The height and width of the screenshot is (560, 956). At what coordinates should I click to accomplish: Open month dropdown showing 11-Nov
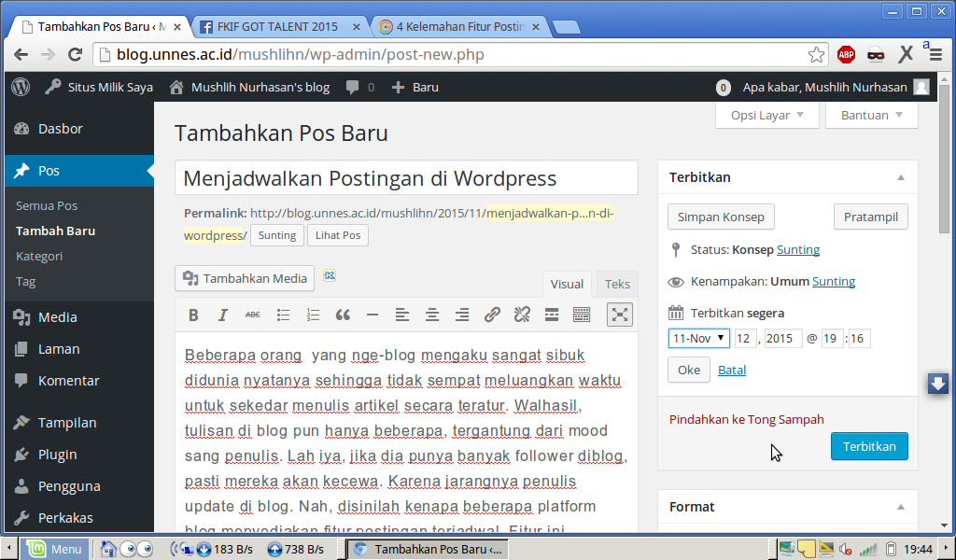click(698, 338)
